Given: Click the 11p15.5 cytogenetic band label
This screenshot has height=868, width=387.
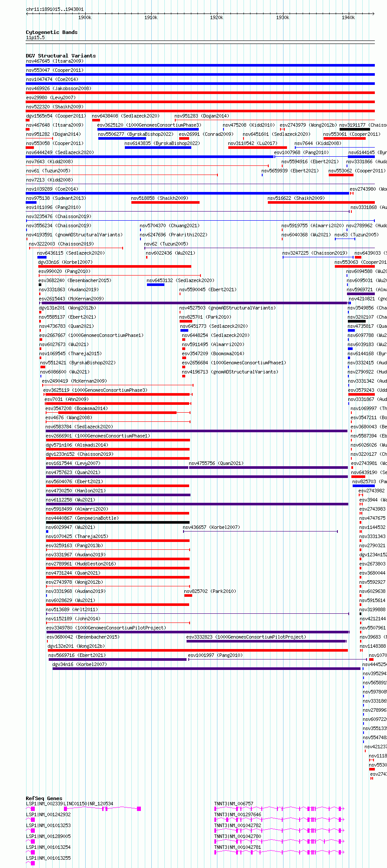Looking at the screenshot, I should [35, 37].
